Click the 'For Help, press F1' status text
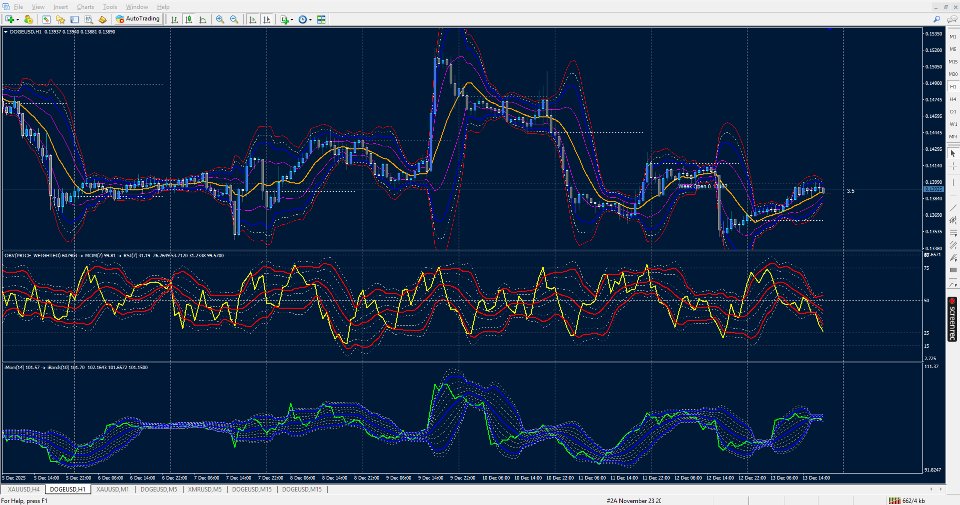Viewport: 960px width, 505px height. coord(24,501)
